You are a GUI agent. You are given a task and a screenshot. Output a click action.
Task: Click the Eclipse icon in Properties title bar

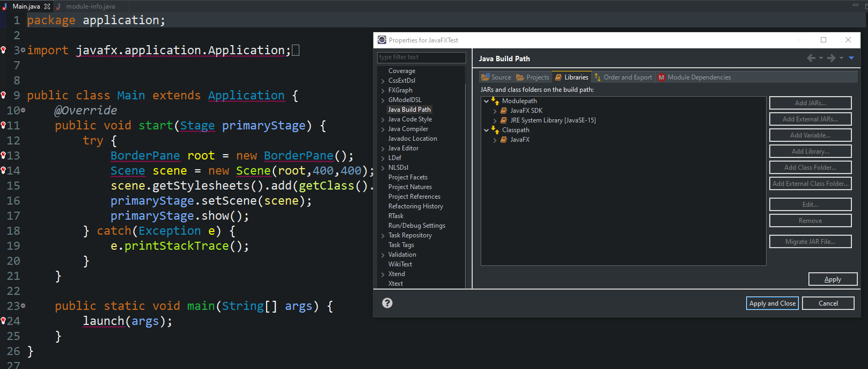coord(382,40)
